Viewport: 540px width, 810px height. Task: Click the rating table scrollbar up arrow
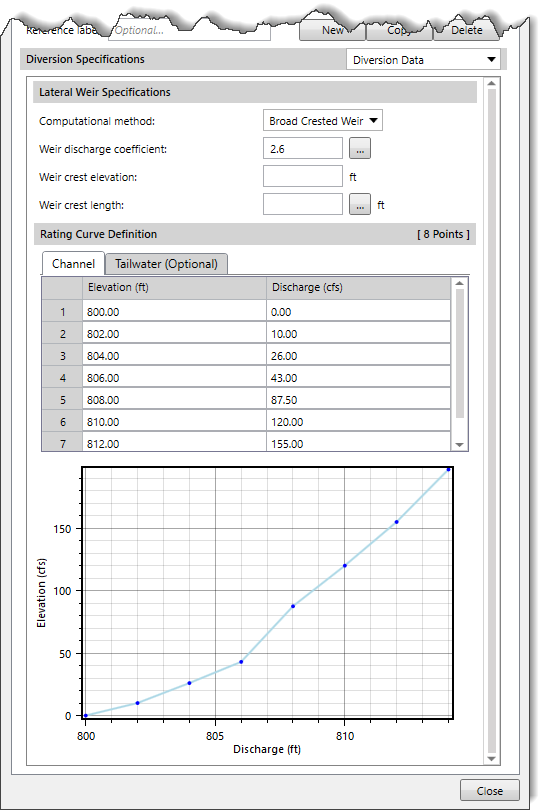[x=459, y=283]
